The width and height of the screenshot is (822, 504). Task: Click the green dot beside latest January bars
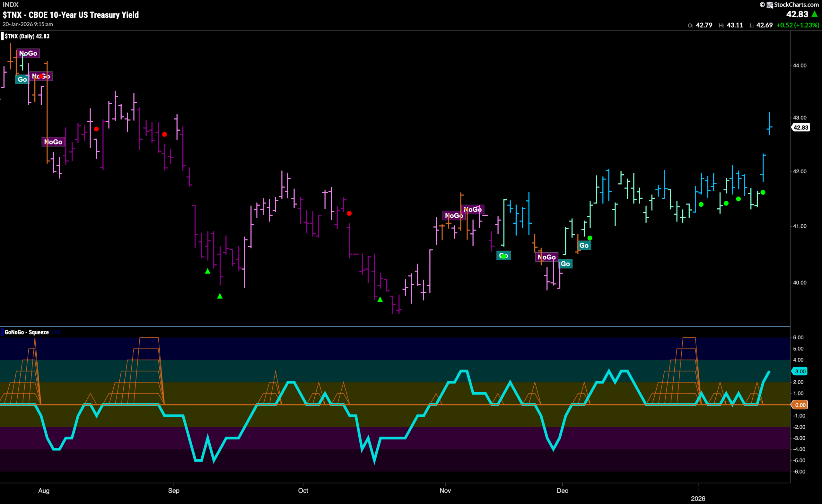tap(763, 193)
